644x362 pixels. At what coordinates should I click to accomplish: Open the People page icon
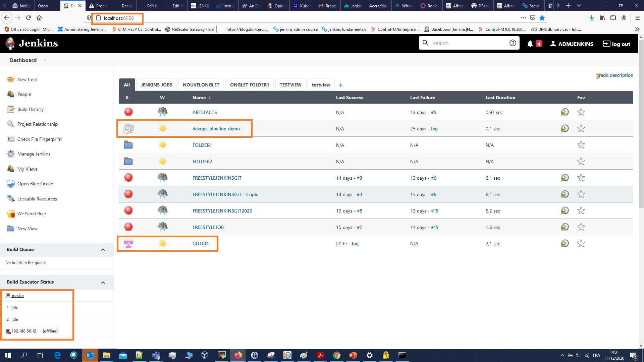click(11, 94)
